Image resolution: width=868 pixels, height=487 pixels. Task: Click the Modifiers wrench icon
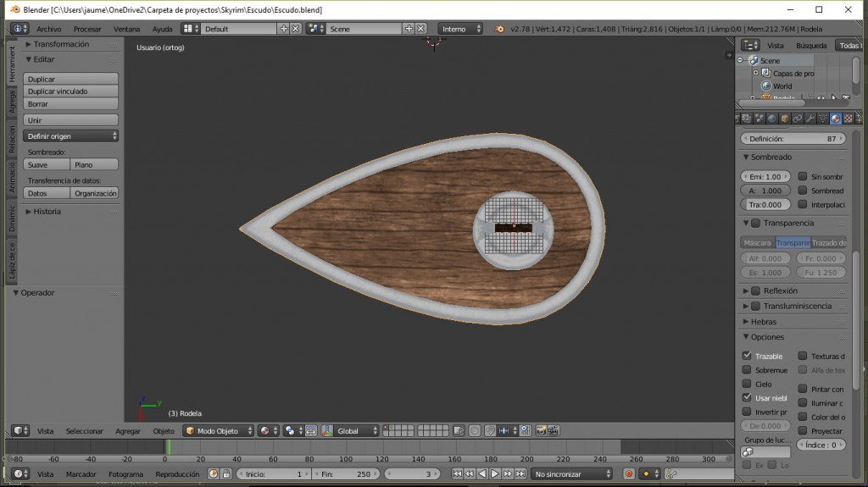tap(810, 119)
